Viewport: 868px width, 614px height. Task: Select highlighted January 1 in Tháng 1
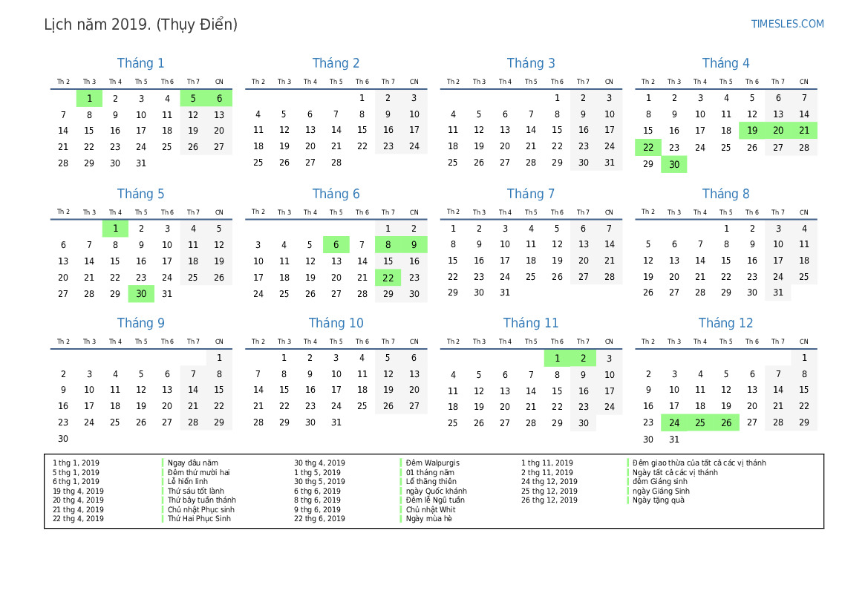(89, 98)
